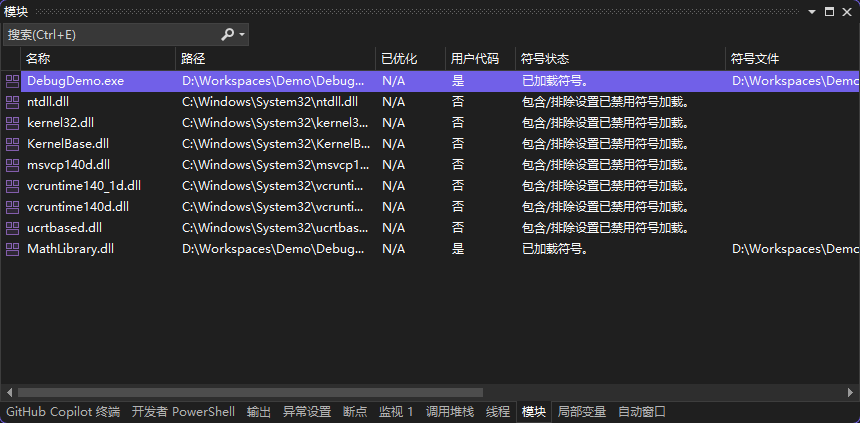Screen dimensions: 860x423
Task: Switch to the 断点 tab
Action: tap(355, 412)
